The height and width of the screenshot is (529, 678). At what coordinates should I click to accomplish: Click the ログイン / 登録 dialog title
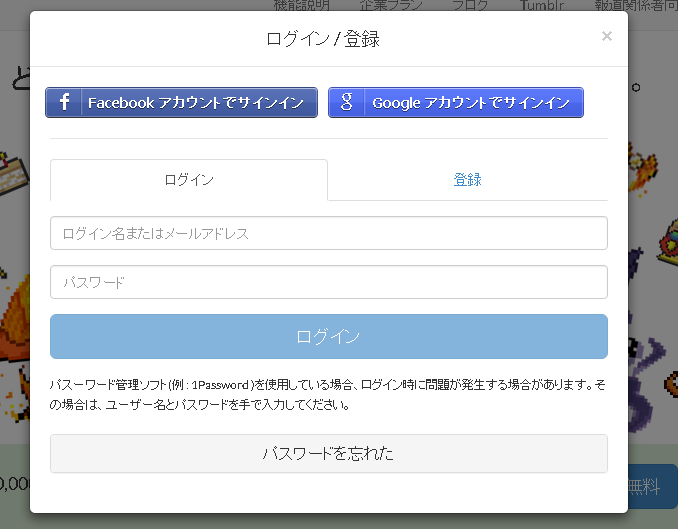point(323,39)
